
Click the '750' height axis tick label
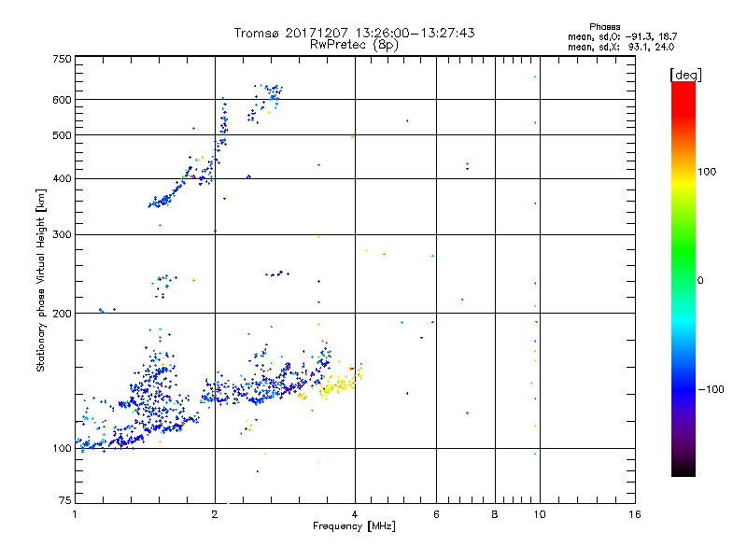[62, 59]
